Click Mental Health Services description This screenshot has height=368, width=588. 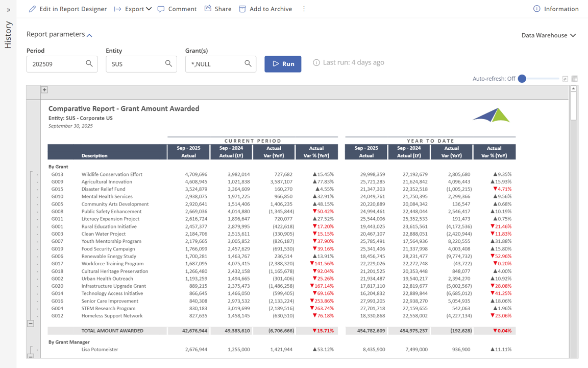point(107,196)
